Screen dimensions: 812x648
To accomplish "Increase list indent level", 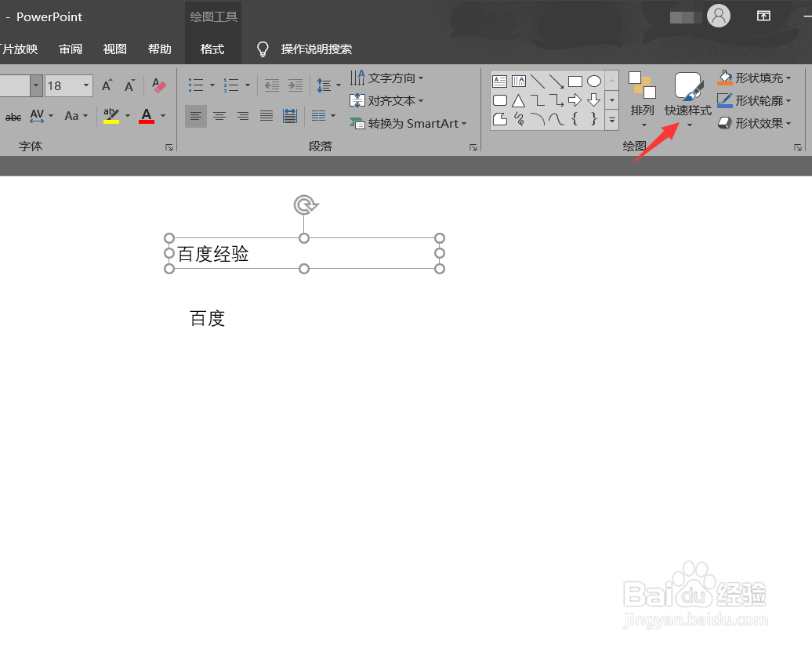I will point(295,85).
